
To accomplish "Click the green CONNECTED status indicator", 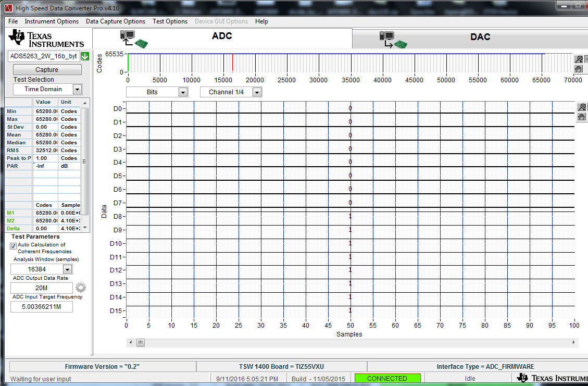I will [x=387, y=378].
